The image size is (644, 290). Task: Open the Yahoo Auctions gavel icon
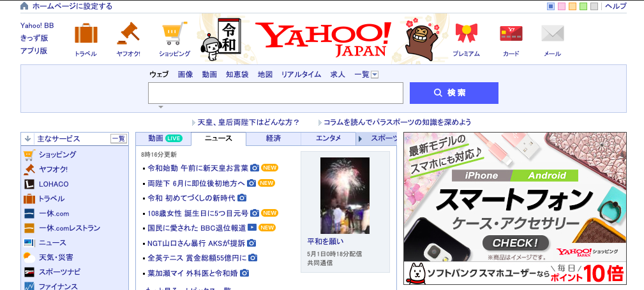pyautogui.click(x=128, y=33)
